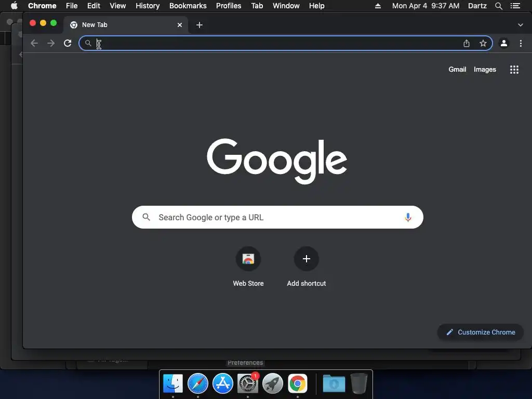Click the Add shortcut plus icon

(x=307, y=259)
